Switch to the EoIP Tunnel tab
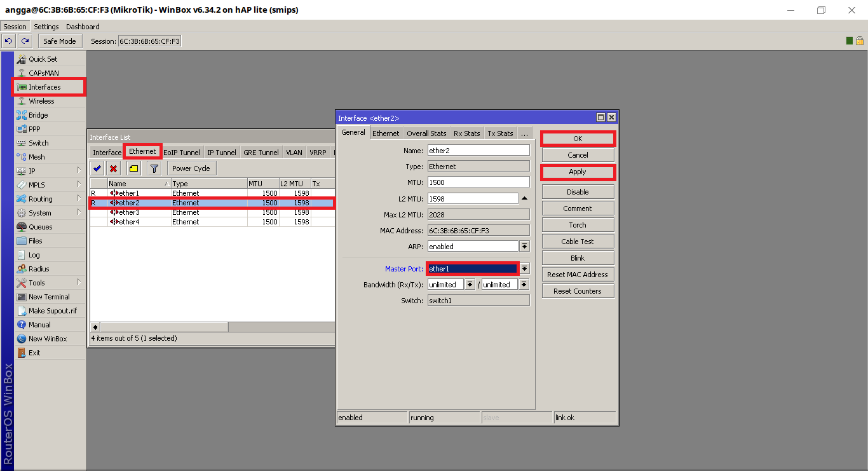 click(x=182, y=153)
